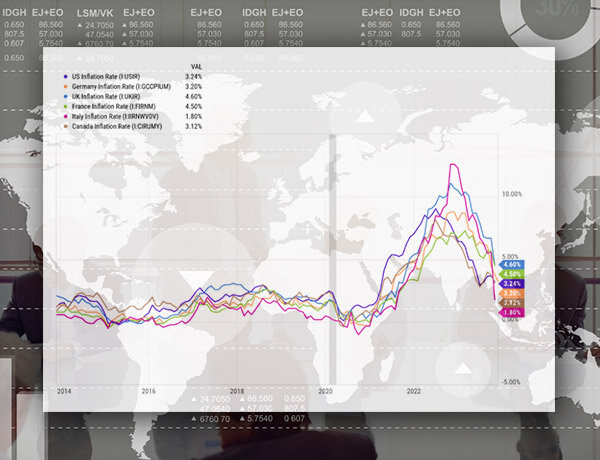Click the green France Inflation Rate legend dot
The width and height of the screenshot is (600, 460).
pos(65,107)
